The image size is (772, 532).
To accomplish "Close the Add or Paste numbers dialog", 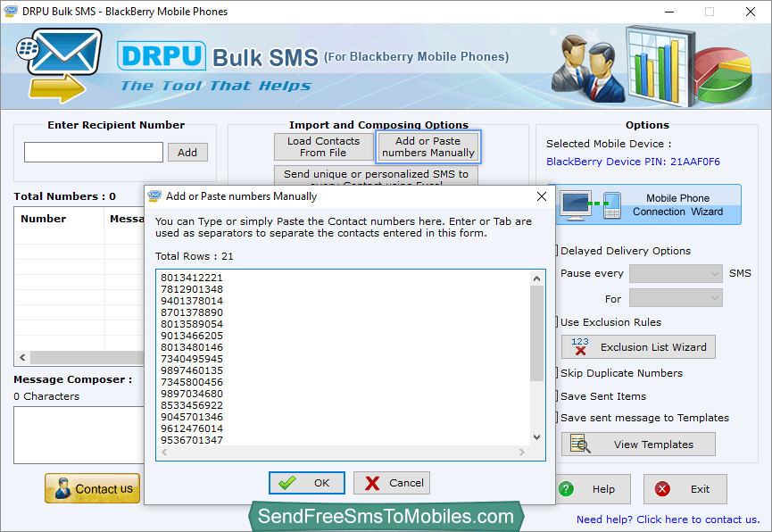I will click(542, 196).
